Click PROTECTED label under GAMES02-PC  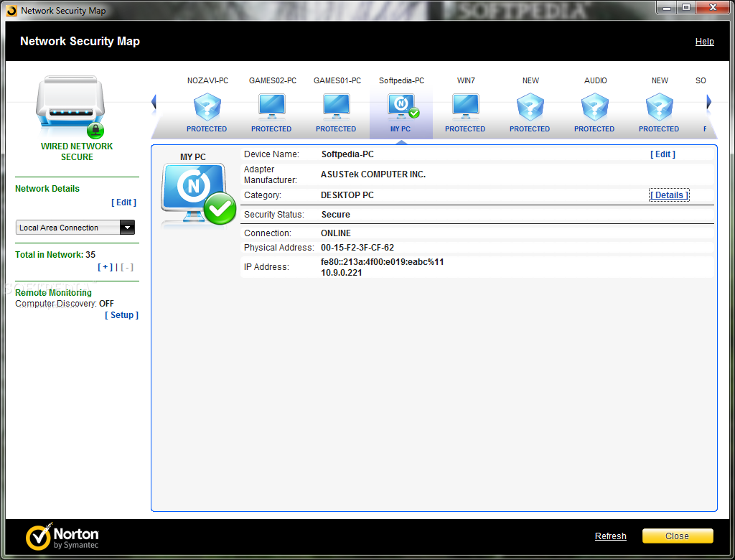point(271,129)
